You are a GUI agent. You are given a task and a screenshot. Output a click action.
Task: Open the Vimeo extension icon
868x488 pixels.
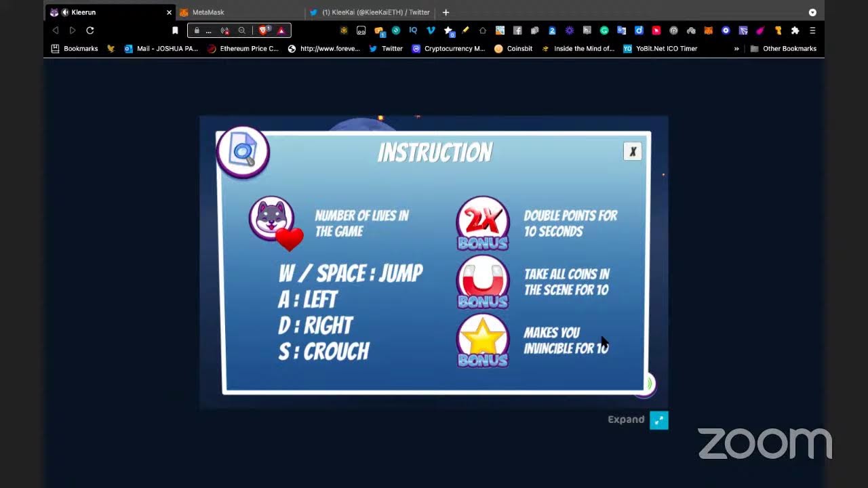(431, 30)
